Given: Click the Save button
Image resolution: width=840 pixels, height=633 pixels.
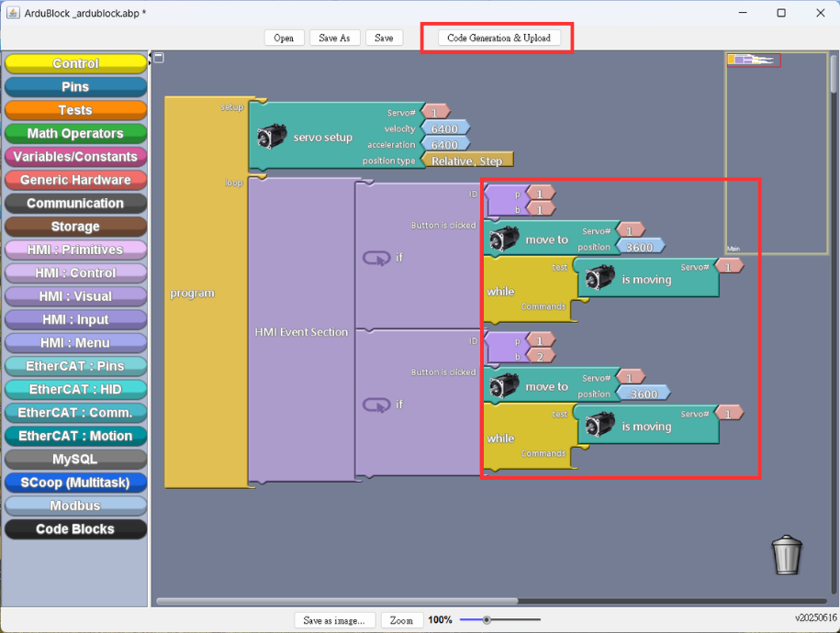Looking at the screenshot, I should 384,38.
